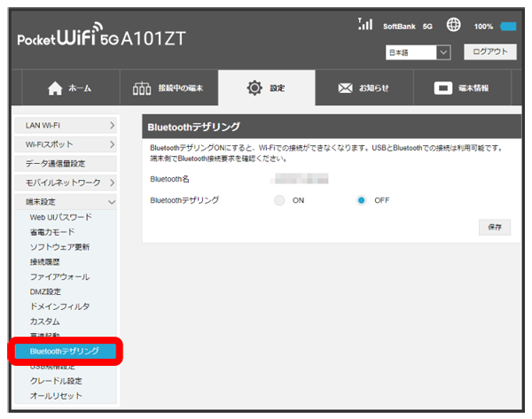Expand the LAN Wi-Fi sidebar section
The width and height of the screenshot is (532, 419).
[x=66, y=128]
